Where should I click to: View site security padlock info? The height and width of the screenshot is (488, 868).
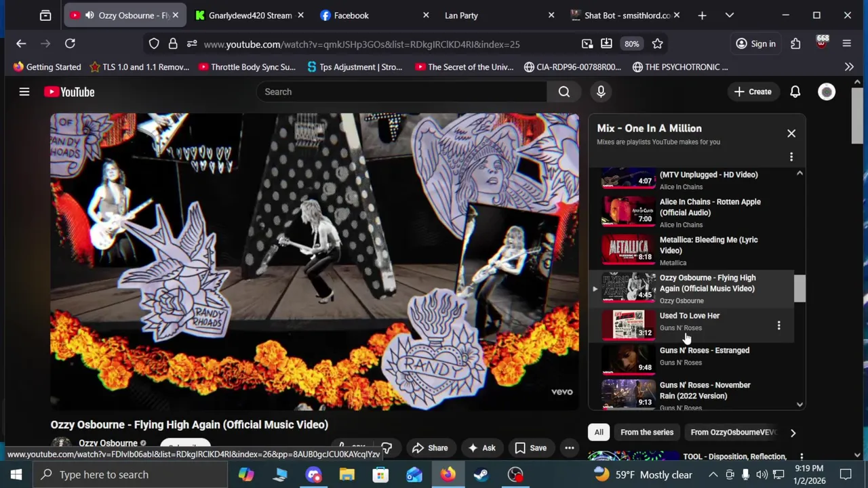point(173,43)
